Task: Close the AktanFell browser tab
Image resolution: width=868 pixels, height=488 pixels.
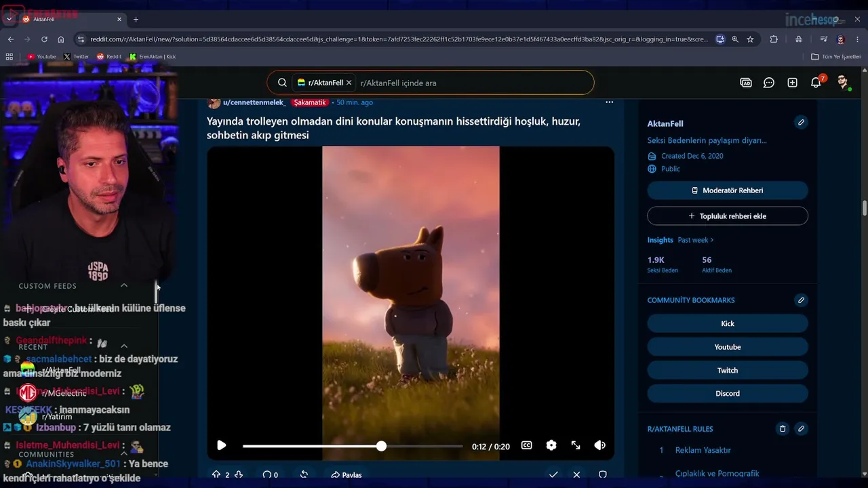Action: (x=119, y=19)
